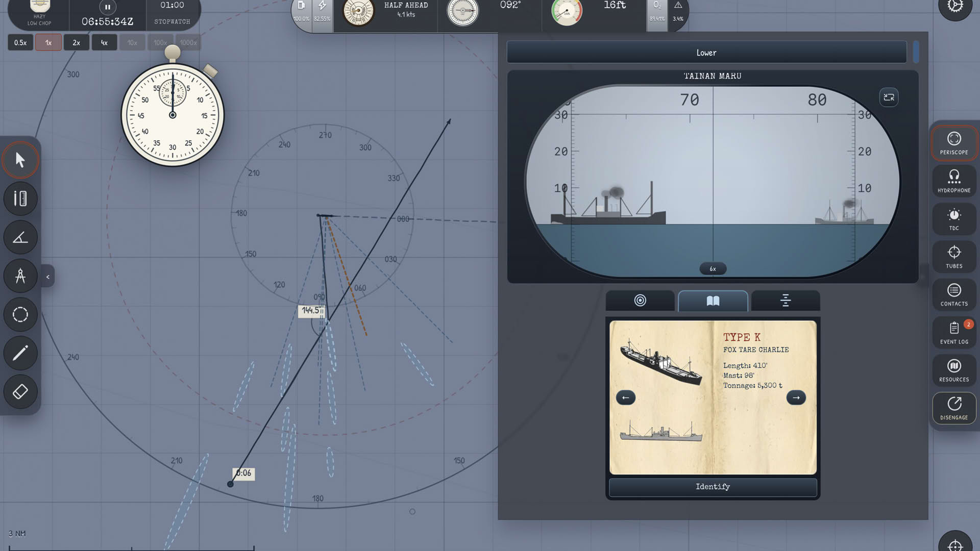Select the pointer cursor tool

20,160
